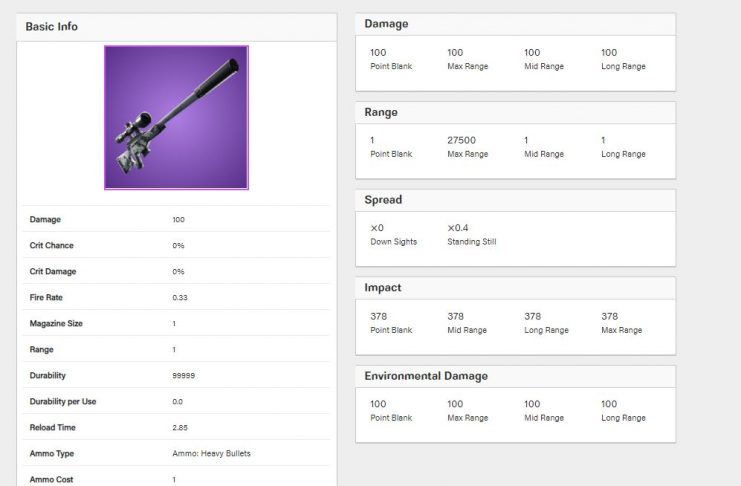741x486 pixels.
Task: Click the Reload Time row label
Action: point(52,427)
